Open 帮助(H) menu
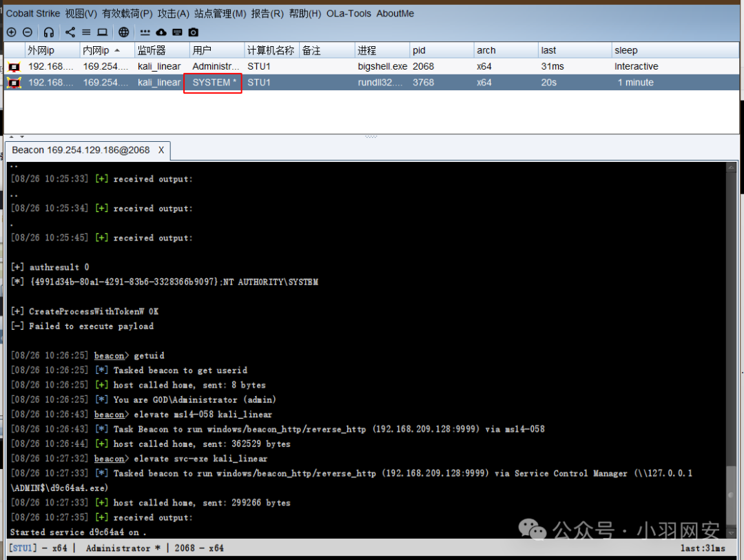The height and width of the screenshot is (560, 744). 305,14
